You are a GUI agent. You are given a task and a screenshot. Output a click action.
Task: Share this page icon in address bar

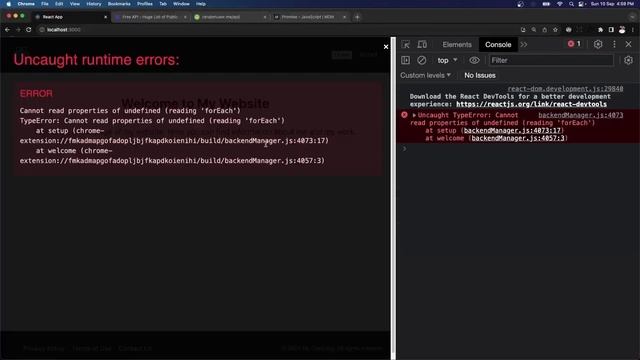544,29
